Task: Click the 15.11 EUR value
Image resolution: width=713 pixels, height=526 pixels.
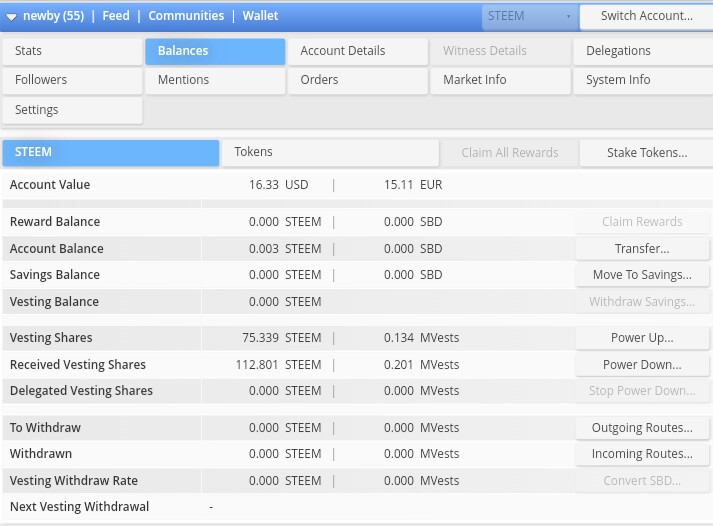Action: tap(413, 185)
